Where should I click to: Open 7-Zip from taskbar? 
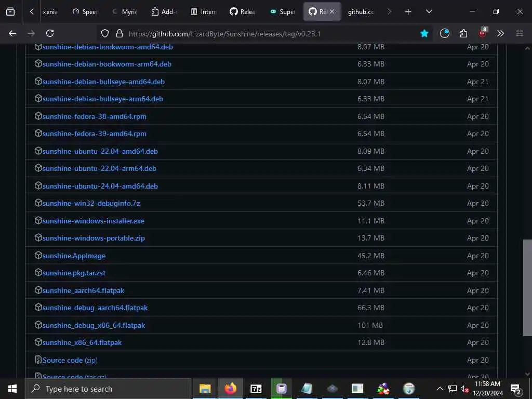click(256, 389)
